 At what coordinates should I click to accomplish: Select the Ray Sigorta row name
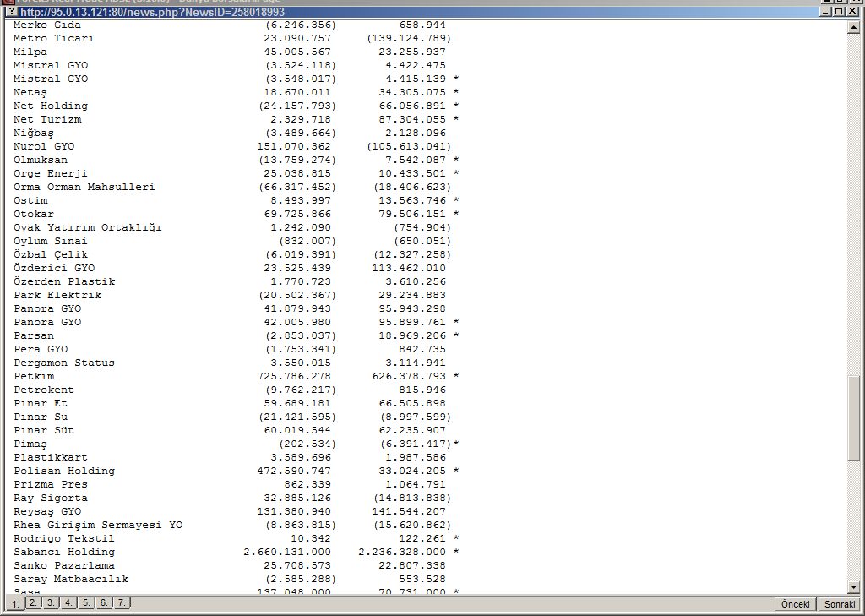50,498
